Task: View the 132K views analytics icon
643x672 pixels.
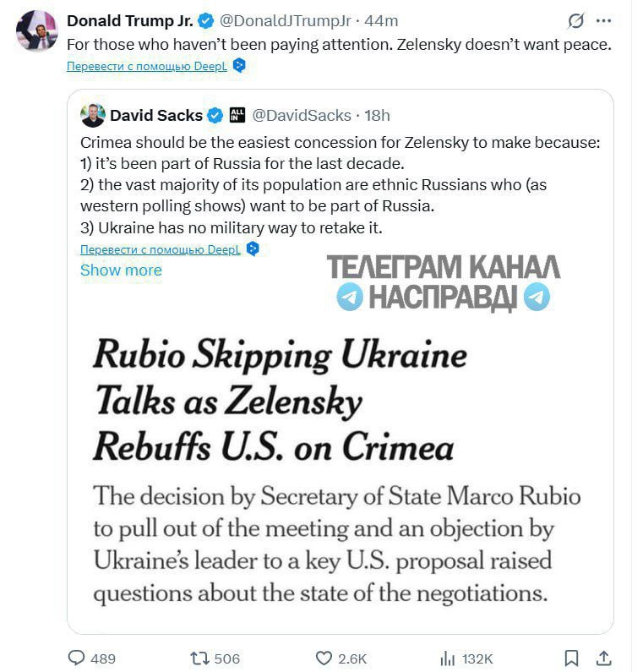Action: pos(447,658)
